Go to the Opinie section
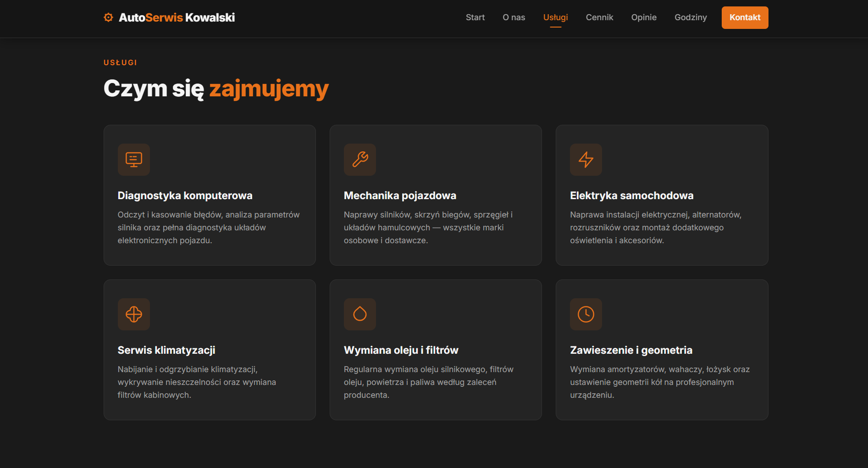 coord(644,17)
